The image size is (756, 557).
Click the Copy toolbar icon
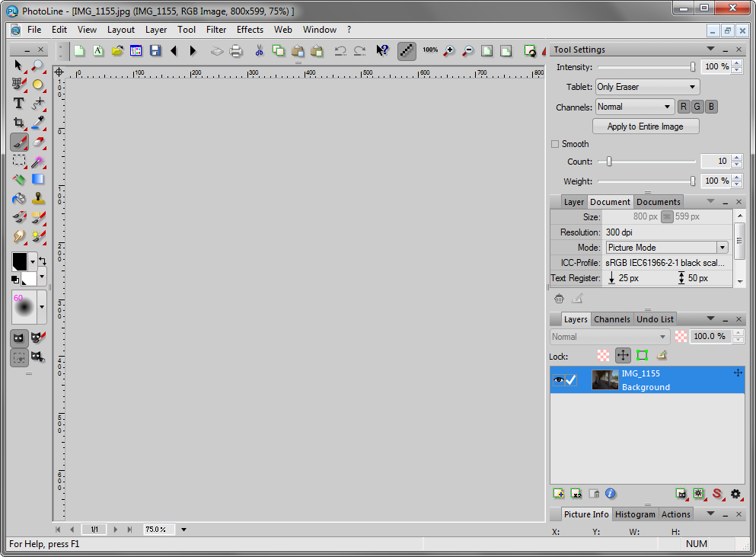[278, 51]
